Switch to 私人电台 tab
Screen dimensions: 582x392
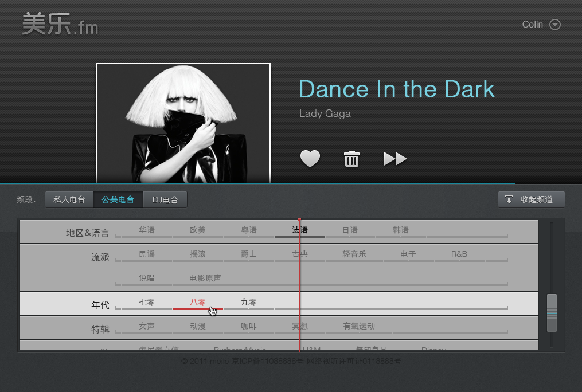click(x=69, y=199)
